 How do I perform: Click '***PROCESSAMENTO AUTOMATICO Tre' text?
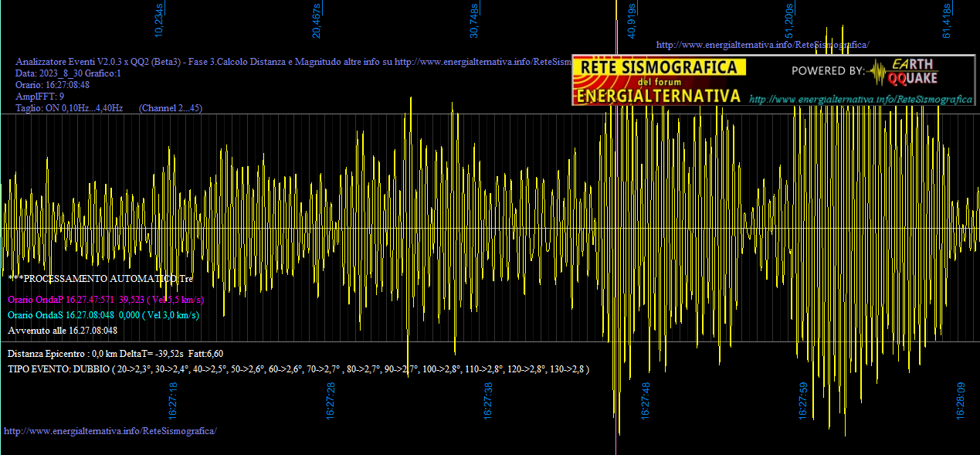tap(101, 278)
